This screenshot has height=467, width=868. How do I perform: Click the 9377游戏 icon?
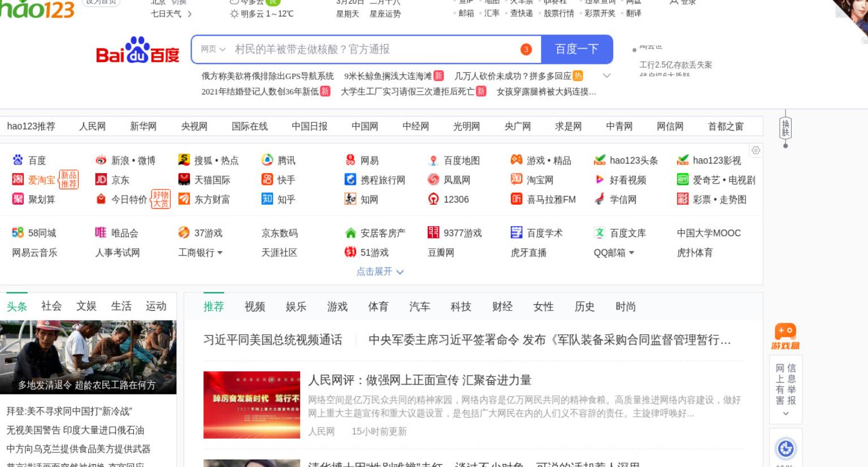[433, 232]
